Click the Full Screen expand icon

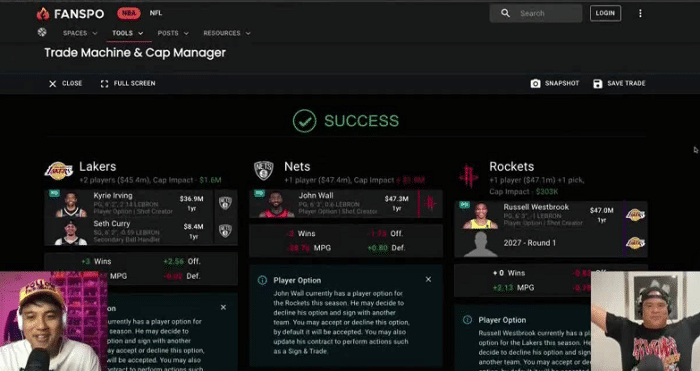click(104, 83)
